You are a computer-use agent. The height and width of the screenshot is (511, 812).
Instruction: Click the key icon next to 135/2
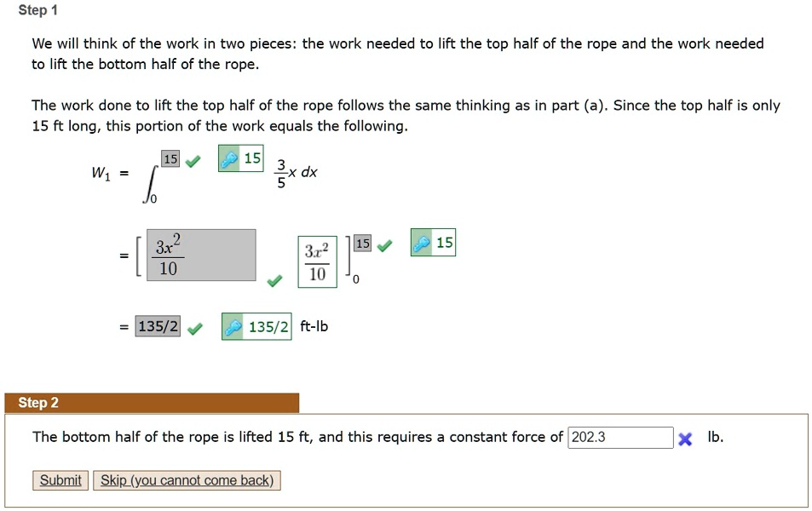[234, 326]
